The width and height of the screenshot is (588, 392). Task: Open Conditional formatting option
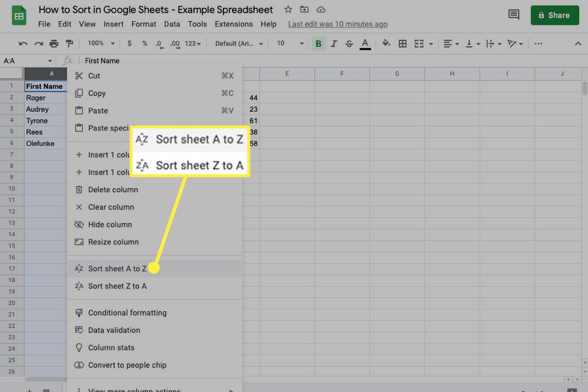[155, 313]
